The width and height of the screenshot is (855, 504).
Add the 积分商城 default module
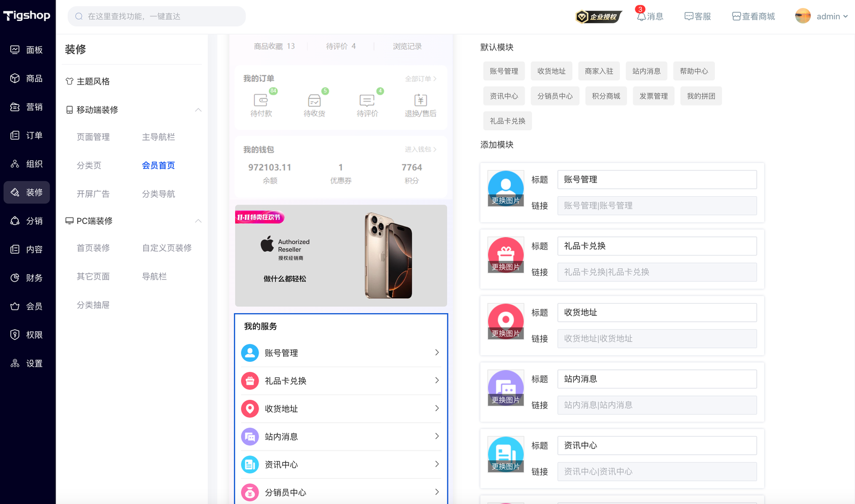pyautogui.click(x=605, y=96)
